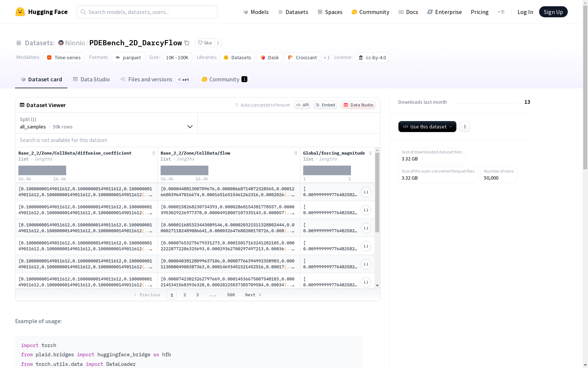Image resolution: width=588 pixels, height=368 pixels.
Task: Open the three-dot dataset options menu
Action: [465, 127]
